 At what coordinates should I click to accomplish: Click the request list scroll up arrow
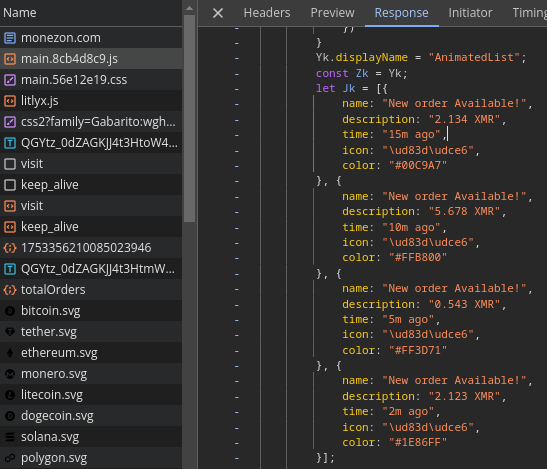point(189,8)
